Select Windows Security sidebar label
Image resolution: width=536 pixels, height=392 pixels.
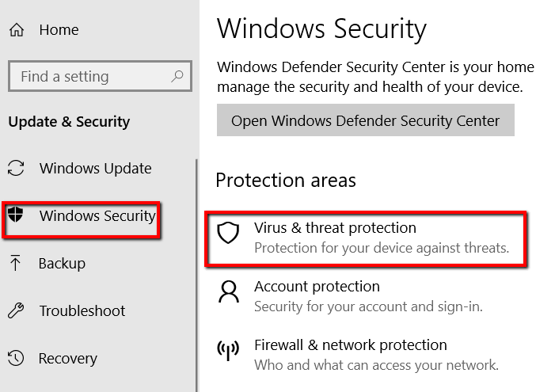(x=97, y=215)
